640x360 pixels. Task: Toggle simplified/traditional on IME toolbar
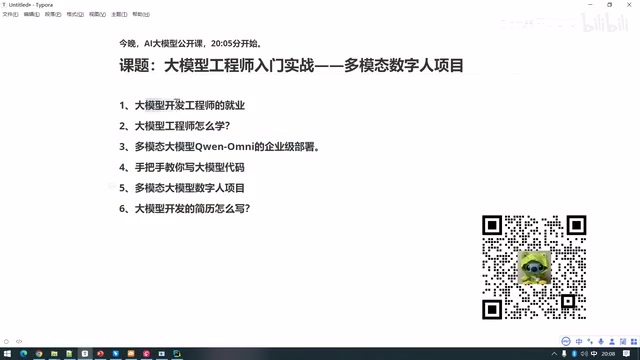coord(623,341)
